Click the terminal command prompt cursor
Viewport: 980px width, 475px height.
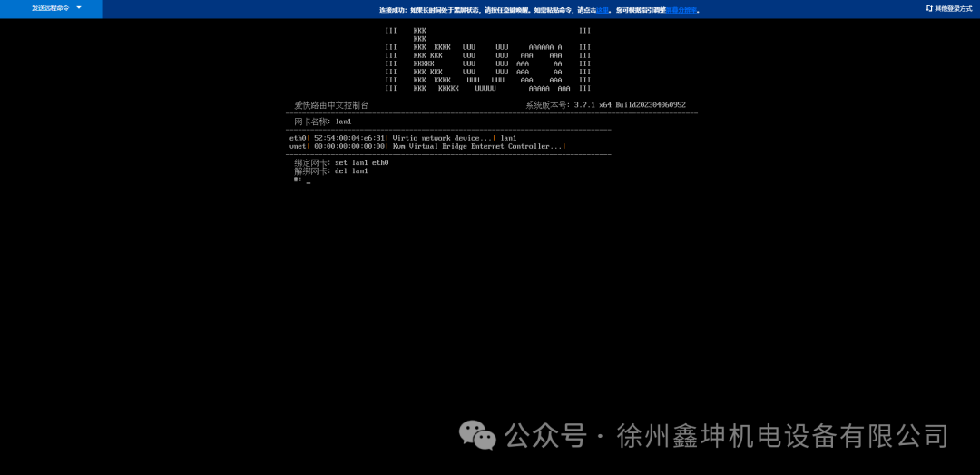click(309, 181)
